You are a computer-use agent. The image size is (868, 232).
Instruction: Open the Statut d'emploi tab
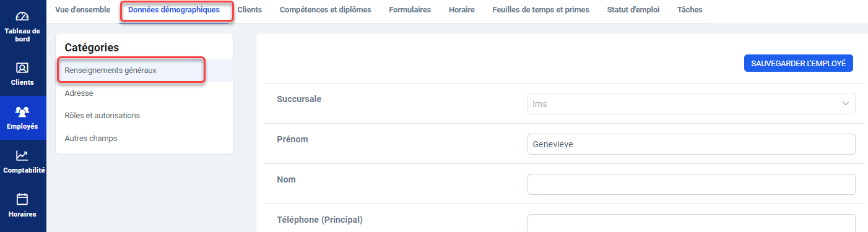coord(633,10)
